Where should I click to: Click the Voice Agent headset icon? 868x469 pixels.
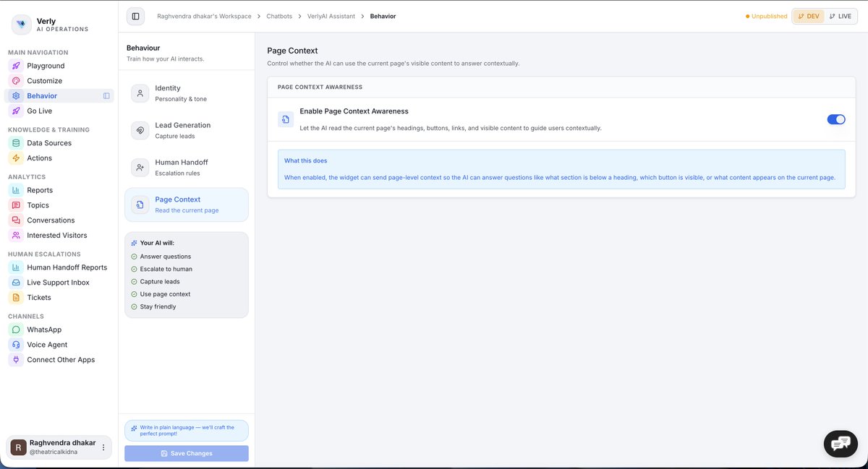[x=15, y=345]
